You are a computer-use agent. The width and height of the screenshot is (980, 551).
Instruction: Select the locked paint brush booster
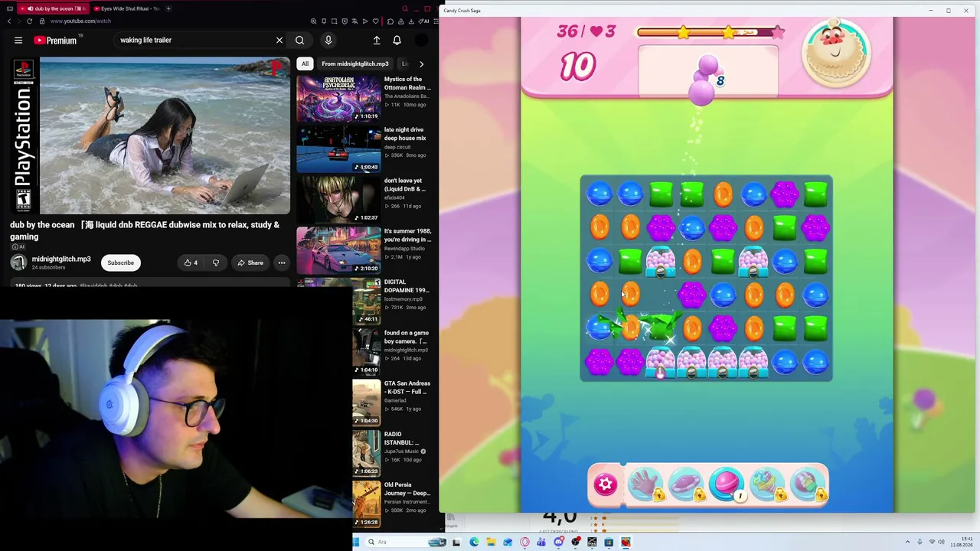(x=808, y=485)
